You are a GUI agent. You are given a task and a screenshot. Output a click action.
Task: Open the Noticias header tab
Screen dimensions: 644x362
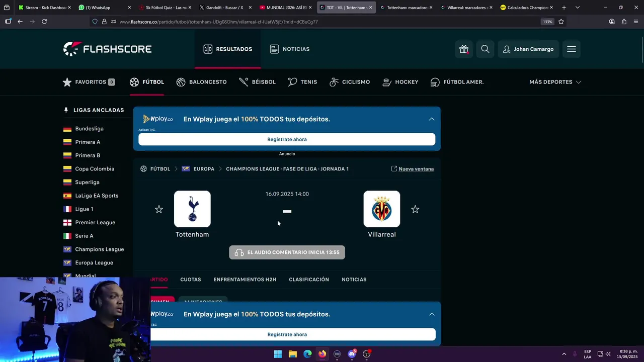(290, 49)
